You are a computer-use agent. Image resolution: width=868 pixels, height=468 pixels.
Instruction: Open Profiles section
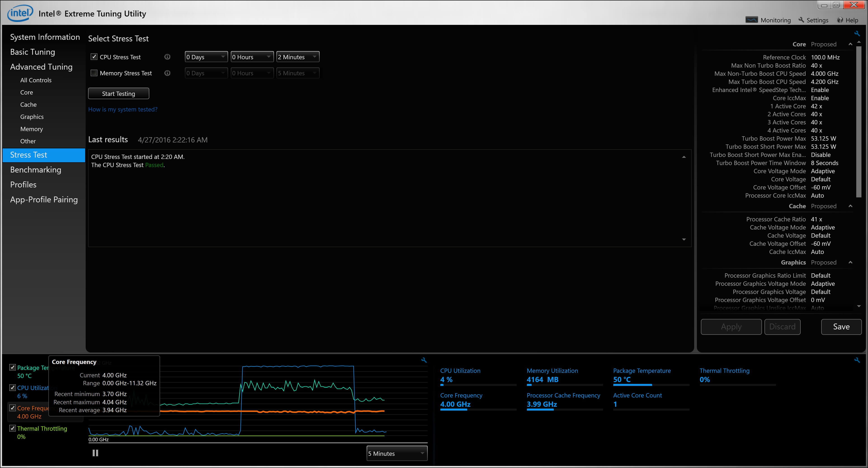pos(23,185)
